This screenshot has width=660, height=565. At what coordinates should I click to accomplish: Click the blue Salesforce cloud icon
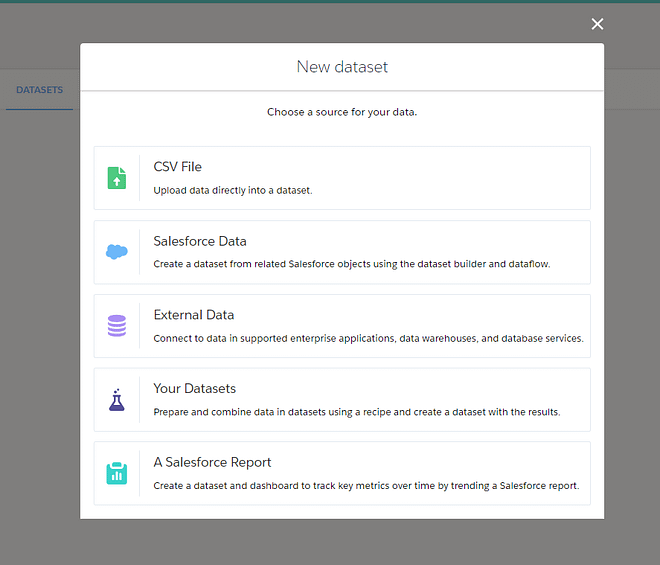click(x=117, y=252)
